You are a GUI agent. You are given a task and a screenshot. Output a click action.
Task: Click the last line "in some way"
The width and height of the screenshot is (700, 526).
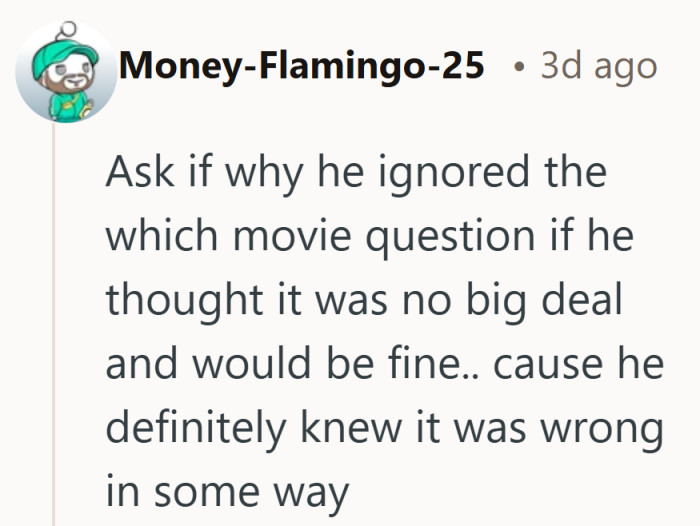228,493
